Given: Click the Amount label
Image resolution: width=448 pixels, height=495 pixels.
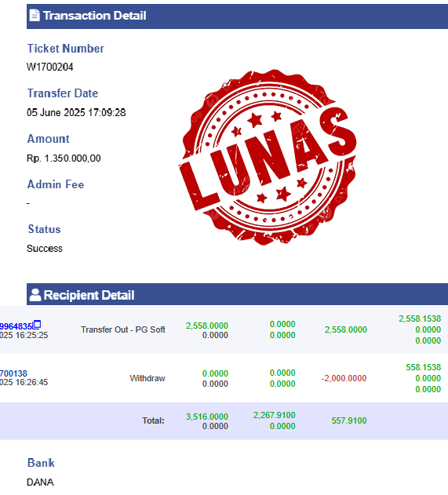Looking at the screenshot, I should pos(49,139).
